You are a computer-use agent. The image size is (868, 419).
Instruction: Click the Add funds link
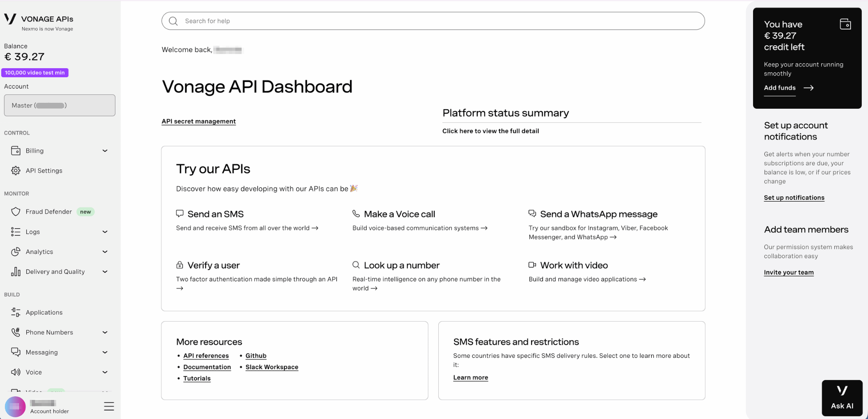click(x=780, y=88)
